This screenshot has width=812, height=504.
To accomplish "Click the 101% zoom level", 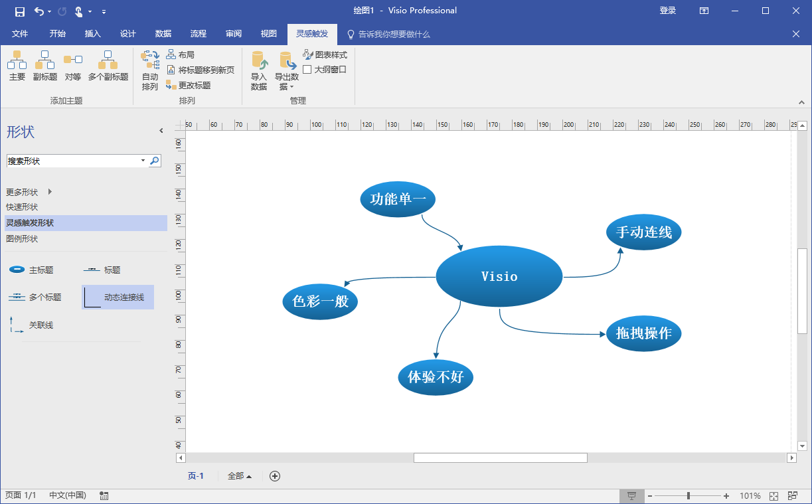I will [750, 496].
